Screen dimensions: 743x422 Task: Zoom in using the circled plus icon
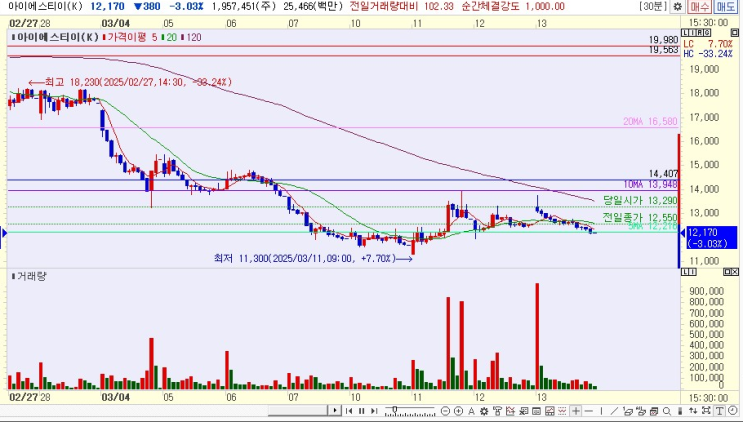(458, 411)
